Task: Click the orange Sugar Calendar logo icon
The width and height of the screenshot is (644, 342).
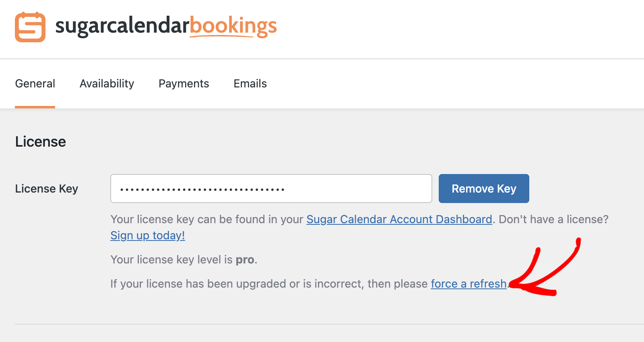Action: (30, 27)
